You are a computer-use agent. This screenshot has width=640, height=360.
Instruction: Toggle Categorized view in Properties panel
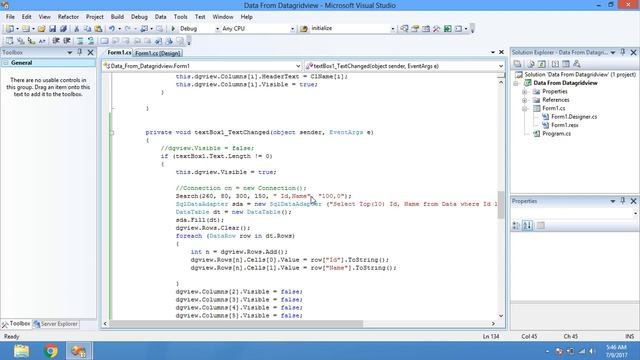[516, 225]
